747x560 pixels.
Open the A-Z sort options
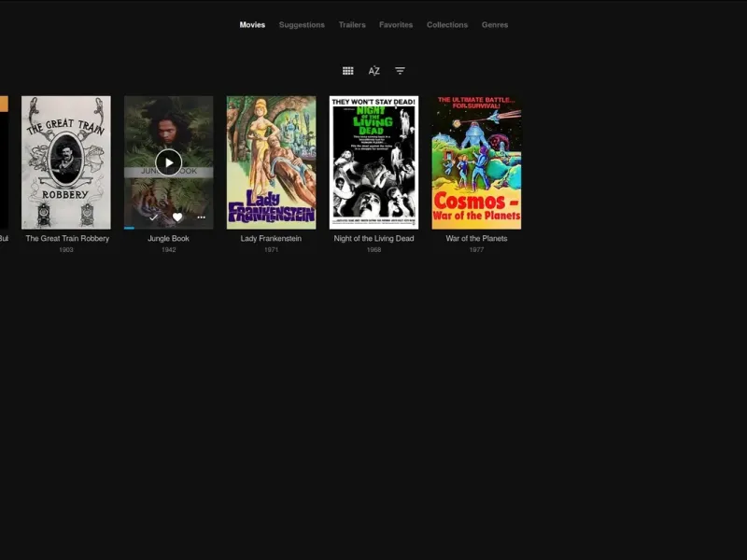pos(374,71)
